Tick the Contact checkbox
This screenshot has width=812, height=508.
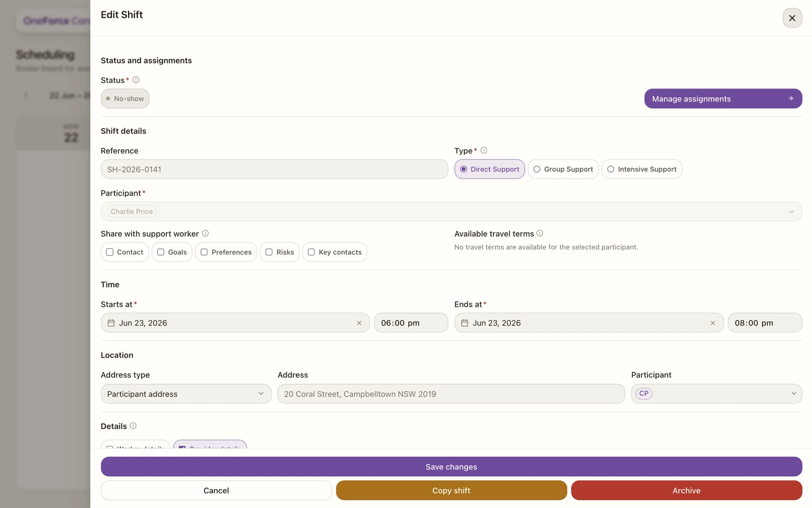pyautogui.click(x=110, y=252)
